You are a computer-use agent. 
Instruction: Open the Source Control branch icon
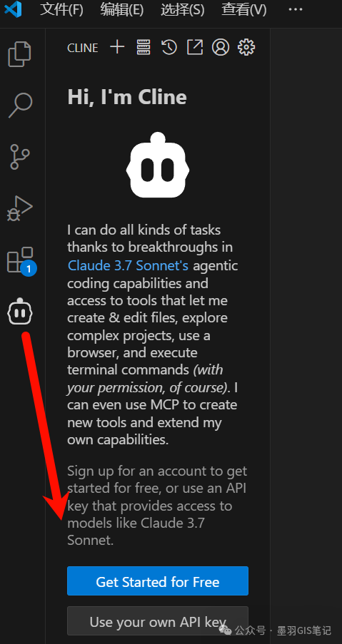click(20, 156)
